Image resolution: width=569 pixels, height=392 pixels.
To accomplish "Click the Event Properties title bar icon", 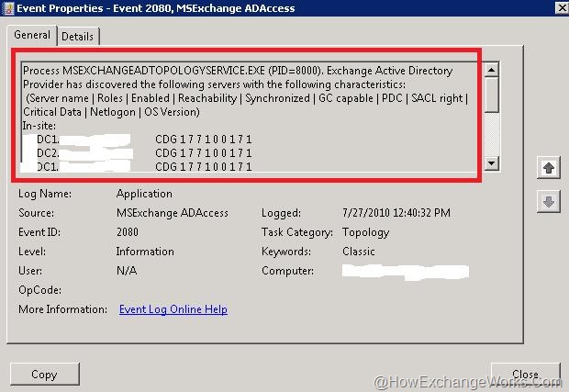I will (8, 8).
